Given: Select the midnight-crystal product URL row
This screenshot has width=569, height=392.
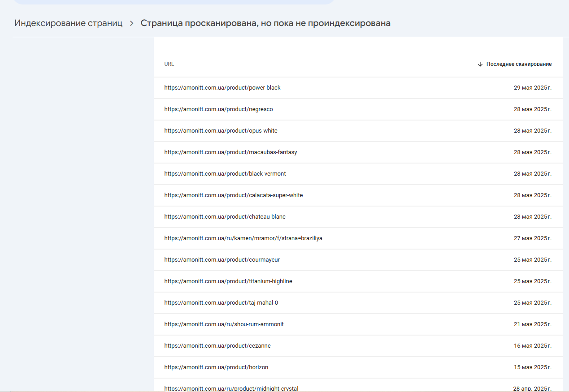Looking at the screenshot, I should coord(358,385).
